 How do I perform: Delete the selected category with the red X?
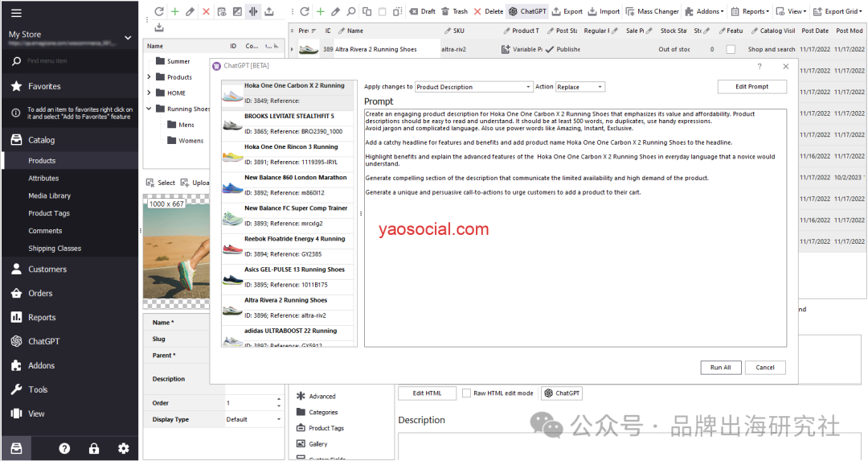(x=206, y=11)
